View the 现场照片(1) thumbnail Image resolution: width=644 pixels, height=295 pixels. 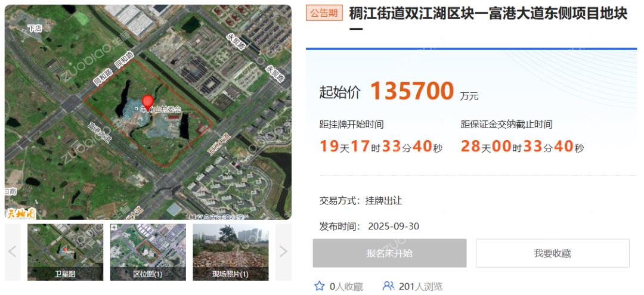coord(230,251)
